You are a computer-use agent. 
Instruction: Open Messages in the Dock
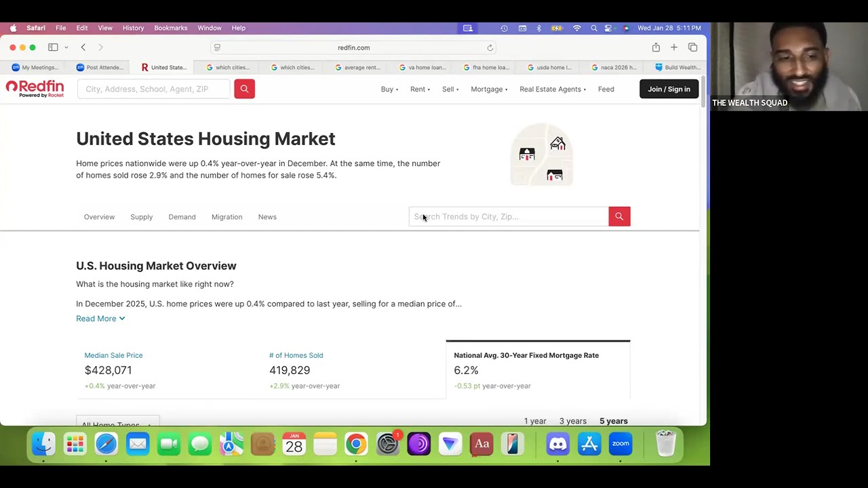[200, 445]
